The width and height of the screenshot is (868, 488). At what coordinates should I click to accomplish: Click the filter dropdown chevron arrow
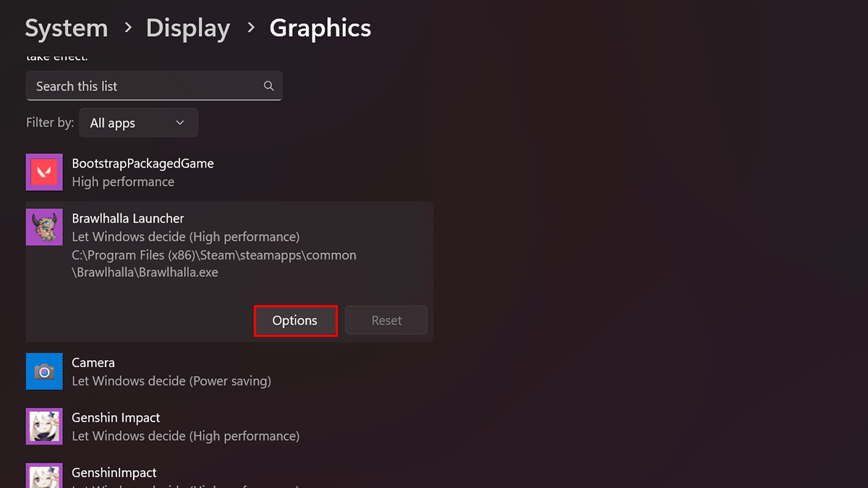[x=180, y=123]
